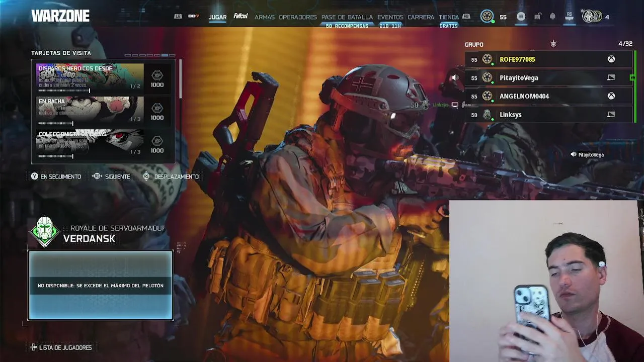Click the GRATIS label under Tienda
The image size is (644, 362).
pyautogui.click(x=448, y=26)
